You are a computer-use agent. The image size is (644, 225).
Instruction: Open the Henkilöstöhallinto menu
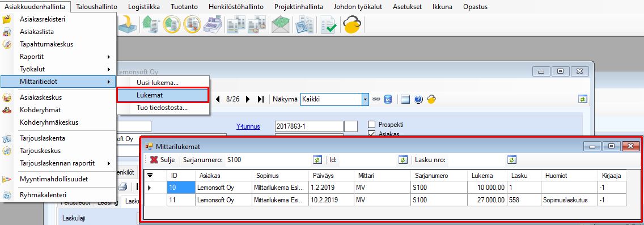pyautogui.click(x=236, y=7)
